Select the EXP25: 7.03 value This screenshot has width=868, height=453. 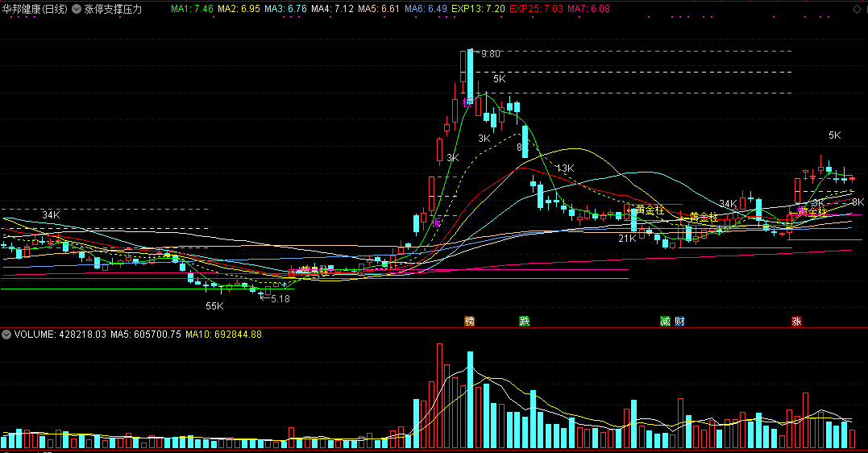(x=537, y=9)
